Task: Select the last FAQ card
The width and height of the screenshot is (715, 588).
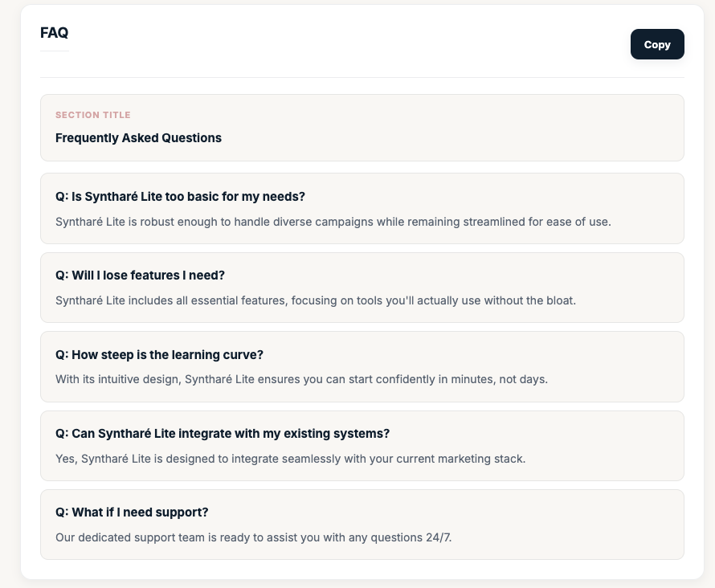Action: tap(362, 524)
